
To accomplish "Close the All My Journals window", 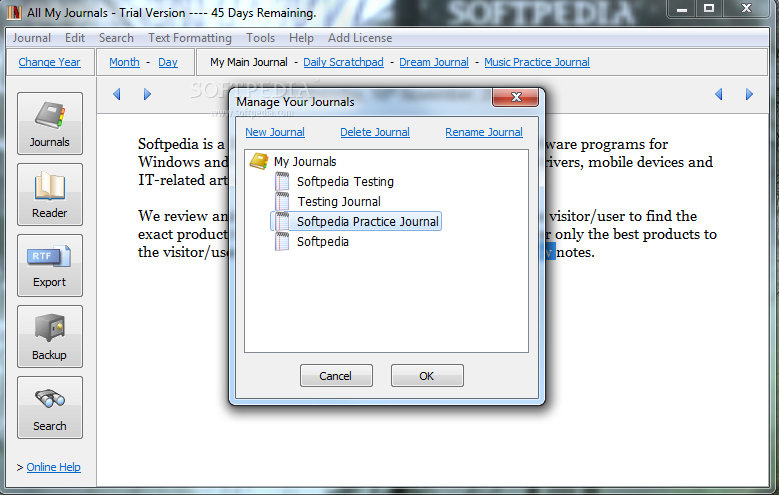I will pyautogui.click(x=746, y=8).
